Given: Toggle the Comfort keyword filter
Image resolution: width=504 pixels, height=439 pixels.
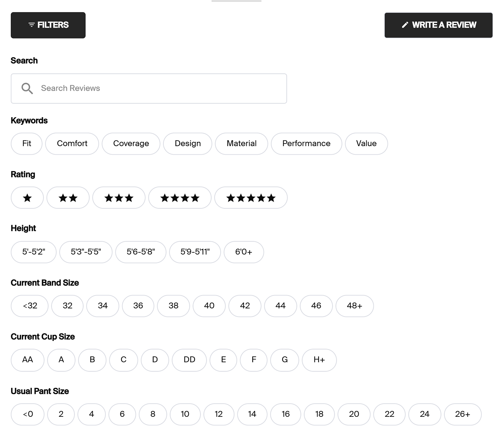Looking at the screenshot, I should pyautogui.click(x=72, y=144).
